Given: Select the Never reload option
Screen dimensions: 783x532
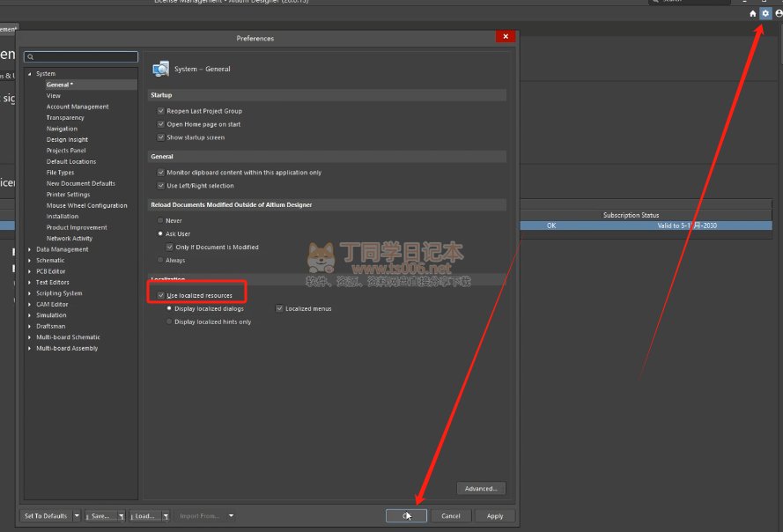Looking at the screenshot, I should tap(160, 220).
